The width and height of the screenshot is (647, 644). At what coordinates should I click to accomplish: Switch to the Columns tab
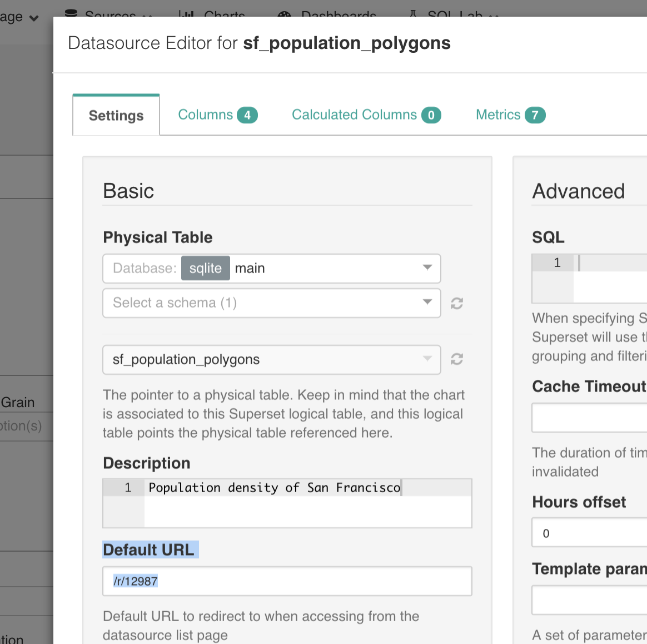tap(206, 115)
